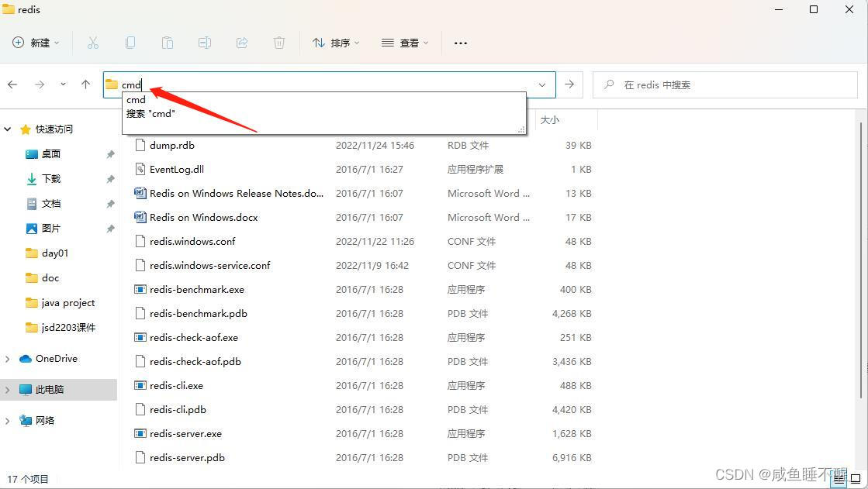Viewport: 868px width, 489px height.
Task: Click the Delete trash icon
Action: tap(279, 43)
